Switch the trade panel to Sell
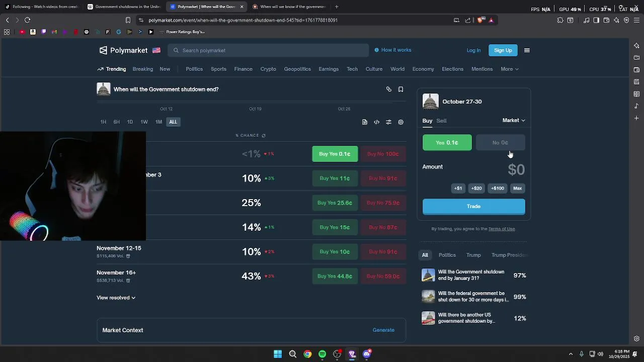This screenshot has height=362, width=644. [441, 121]
